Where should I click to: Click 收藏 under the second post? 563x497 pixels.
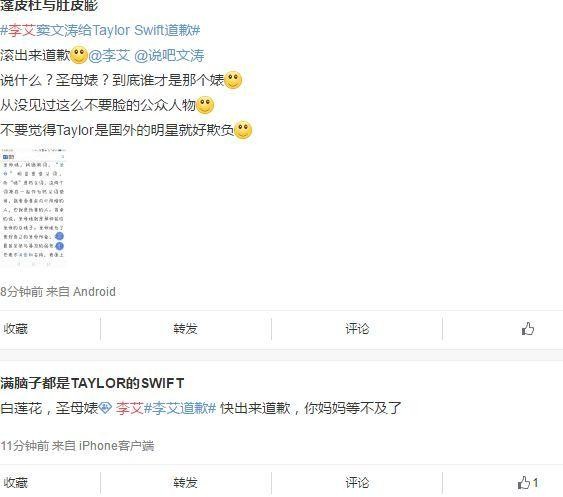pyautogui.click(x=15, y=483)
